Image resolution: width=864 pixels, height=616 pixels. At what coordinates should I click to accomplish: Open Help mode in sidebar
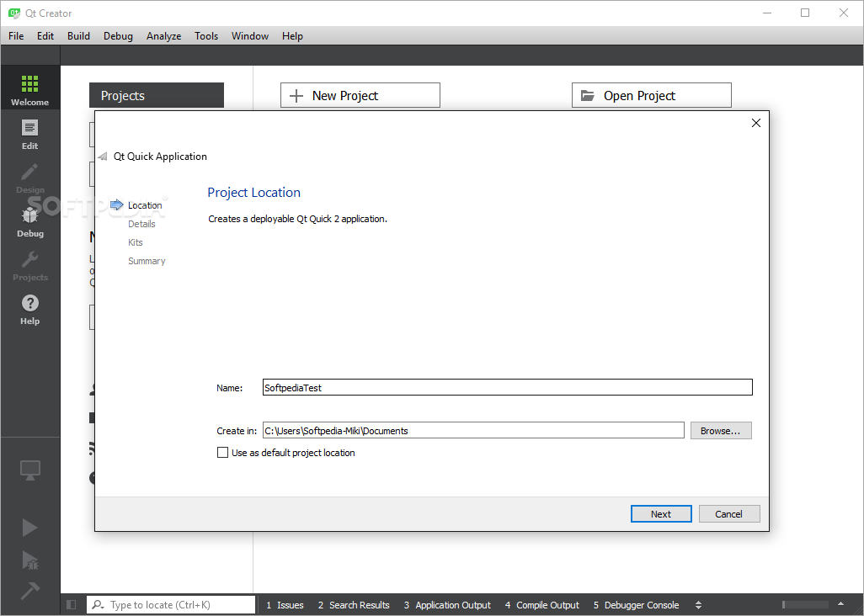(29, 308)
